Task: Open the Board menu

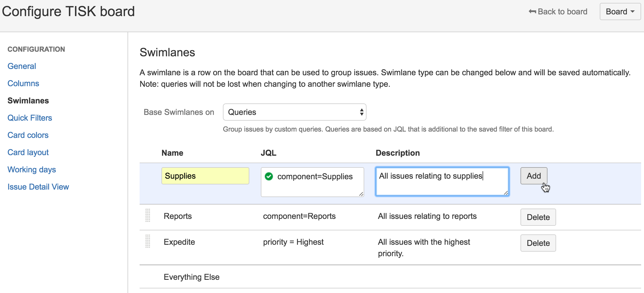Action: click(620, 11)
